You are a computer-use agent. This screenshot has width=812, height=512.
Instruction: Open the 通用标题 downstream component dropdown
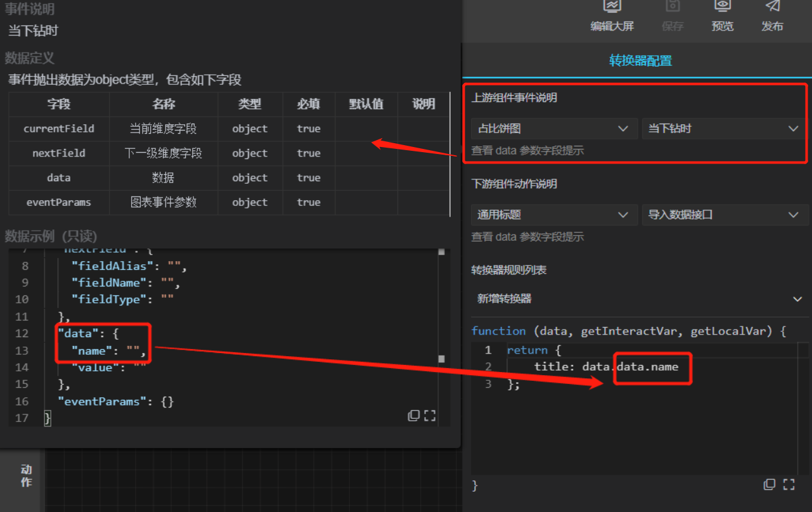554,215
